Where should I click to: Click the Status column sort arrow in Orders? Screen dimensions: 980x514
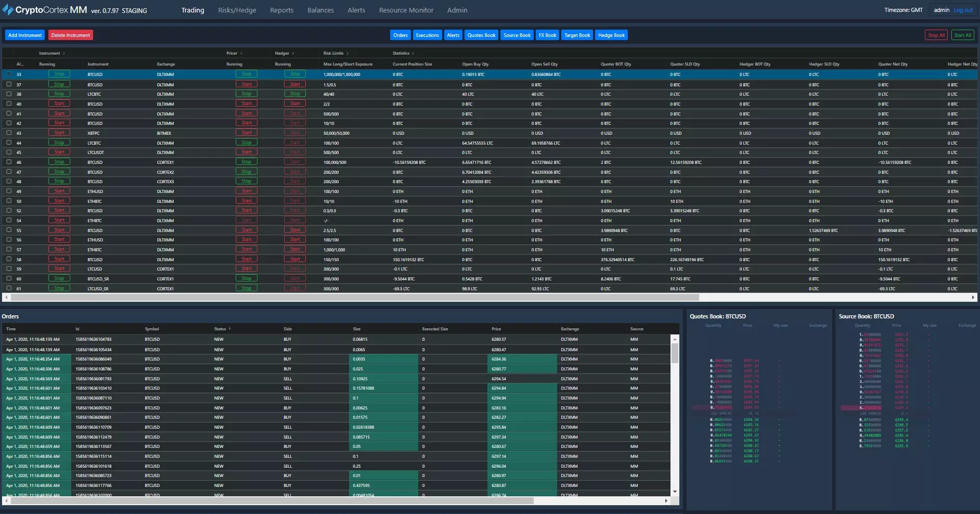229,329
